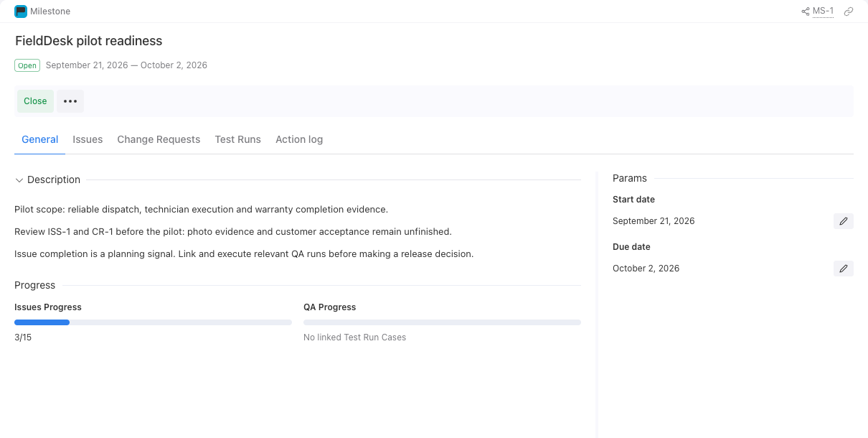Image resolution: width=868 pixels, height=438 pixels.
Task: Switch to the Issues tab
Action: 88,139
